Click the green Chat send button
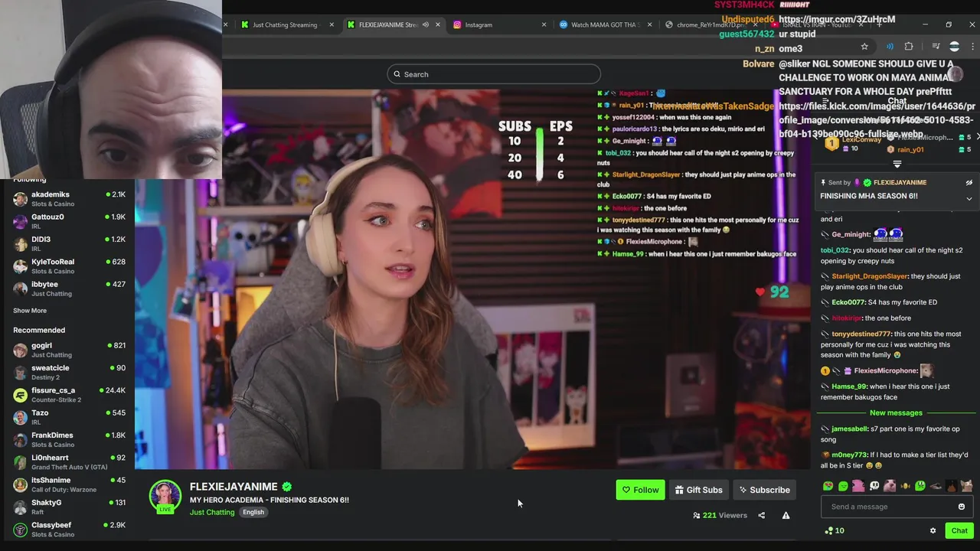980x551 pixels. point(959,530)
